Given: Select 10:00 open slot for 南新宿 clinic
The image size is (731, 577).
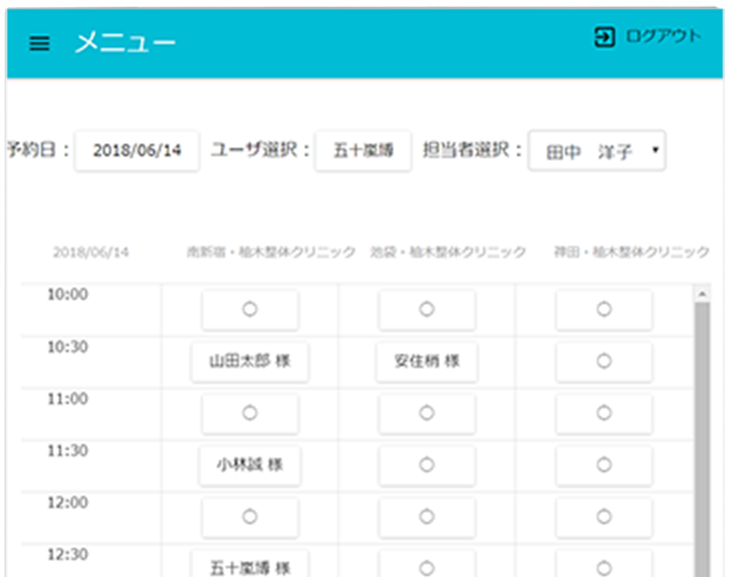Looking at the screenshot, I should pos(250,310).
